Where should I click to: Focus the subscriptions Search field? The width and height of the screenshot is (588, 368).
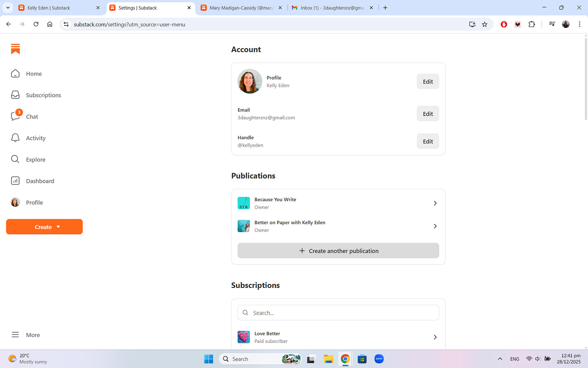(x=338, y=313)
